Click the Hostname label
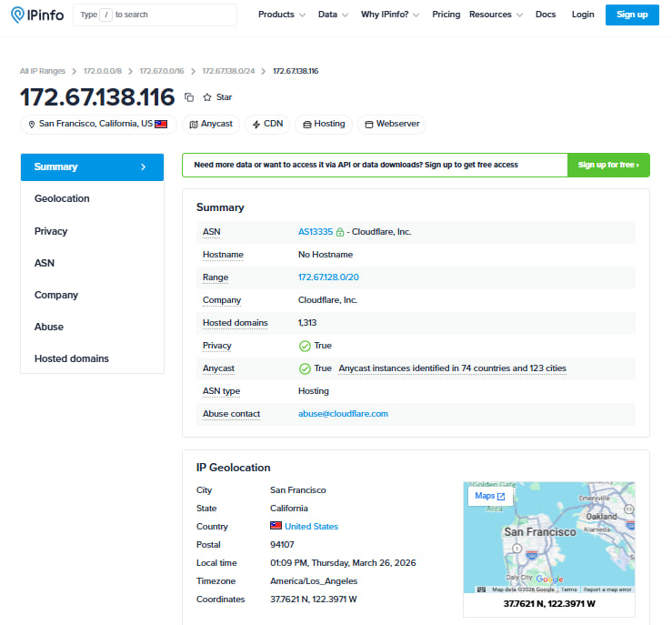The width and height of the screenshot is (672, 625). point(223,255)
